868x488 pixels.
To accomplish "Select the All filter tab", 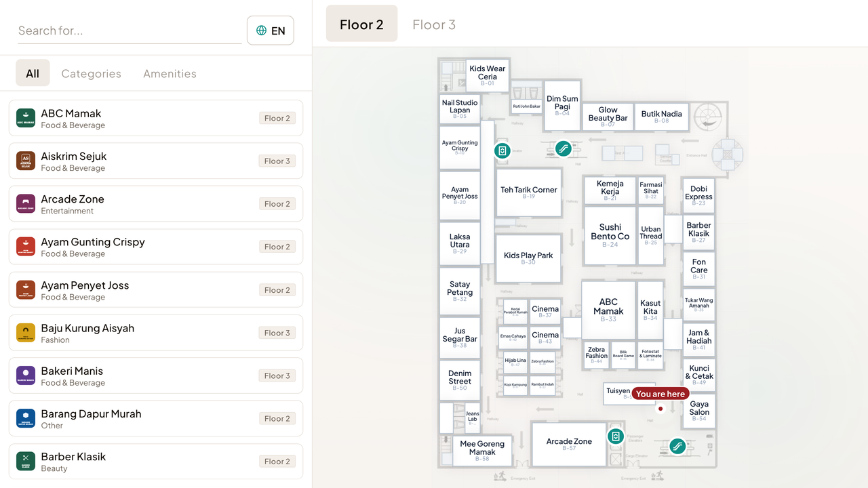I will click(x=33, y=73).
